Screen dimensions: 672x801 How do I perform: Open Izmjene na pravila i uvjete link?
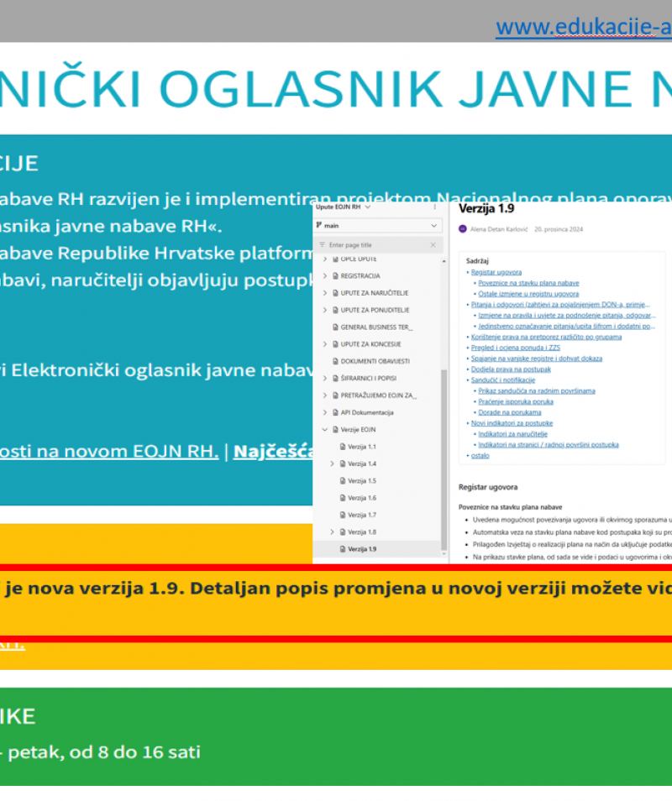pyautogui.click(x=567, y=315)
